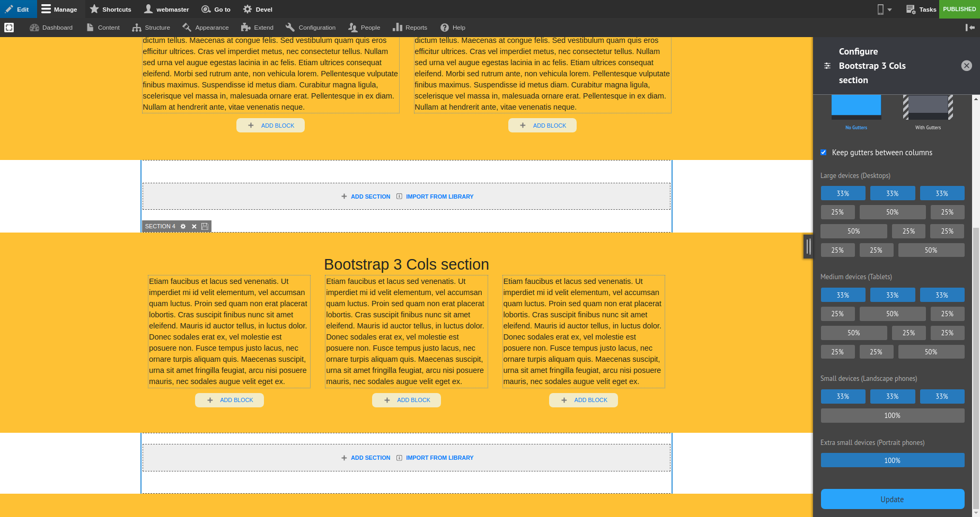Expand the settings tray handle on page edge

pyautogui.click(x=808, y=246)
